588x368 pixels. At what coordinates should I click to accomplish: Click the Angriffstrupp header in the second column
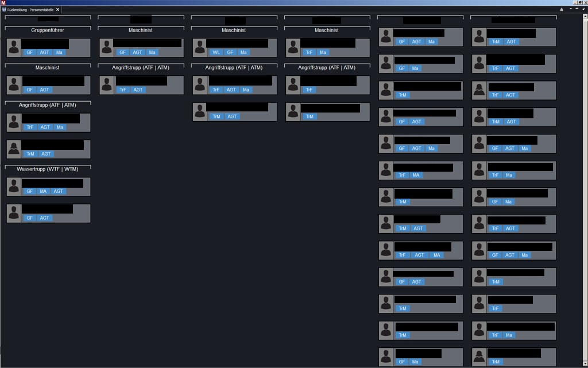[x=141, y=68]
